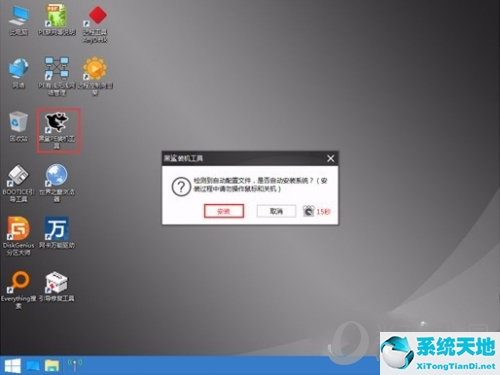Click the wireless network taskbar icon
Viewport: 500px width, 375px height.
coord(75,365)
